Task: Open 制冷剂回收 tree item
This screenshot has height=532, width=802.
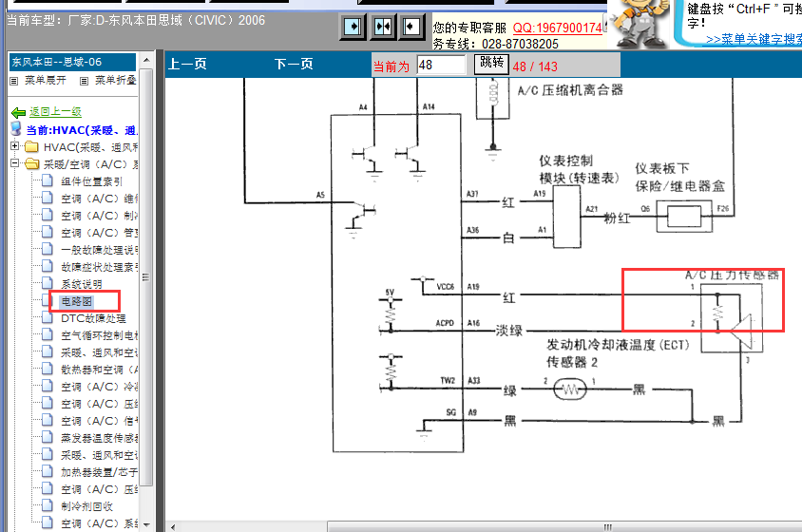Action: point(86,506)
